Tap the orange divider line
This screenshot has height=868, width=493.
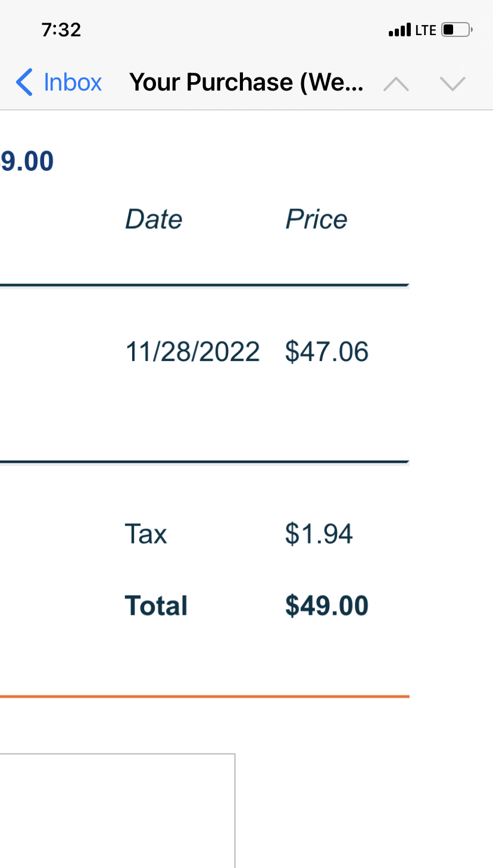click(x=205, y=696)
